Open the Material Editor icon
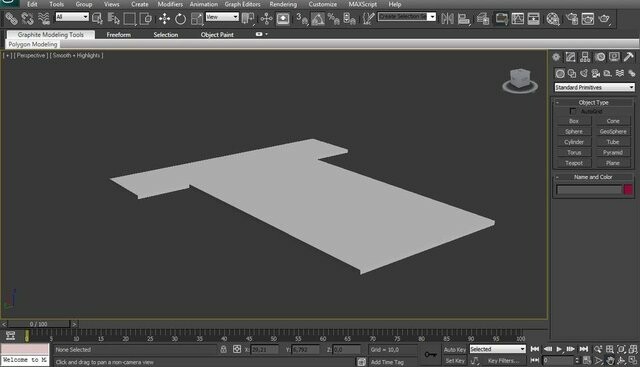Screen dimensions: 640x367 [553, 18]
